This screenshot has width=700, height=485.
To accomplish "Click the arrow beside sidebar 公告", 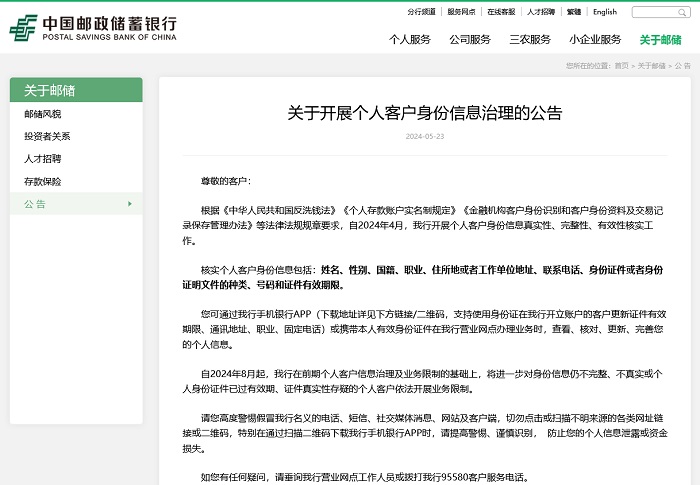I will (130, 204).
